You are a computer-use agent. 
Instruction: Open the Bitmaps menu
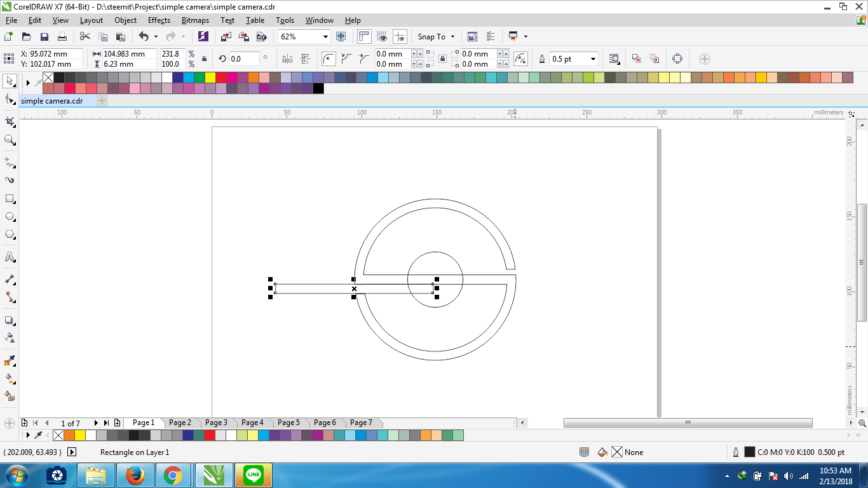click(195, 20)
